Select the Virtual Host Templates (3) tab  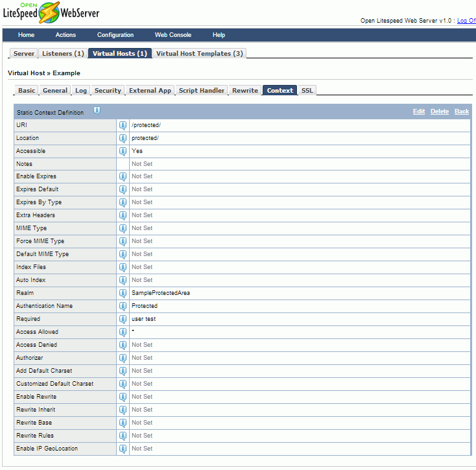tap(199, 54)
